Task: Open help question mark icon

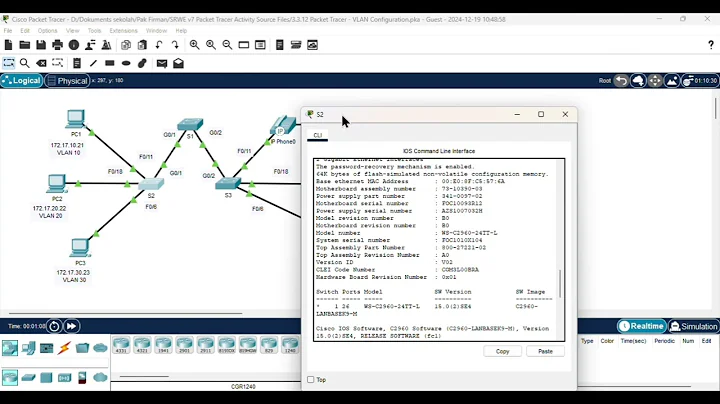Action: click(x=711, y=45)
